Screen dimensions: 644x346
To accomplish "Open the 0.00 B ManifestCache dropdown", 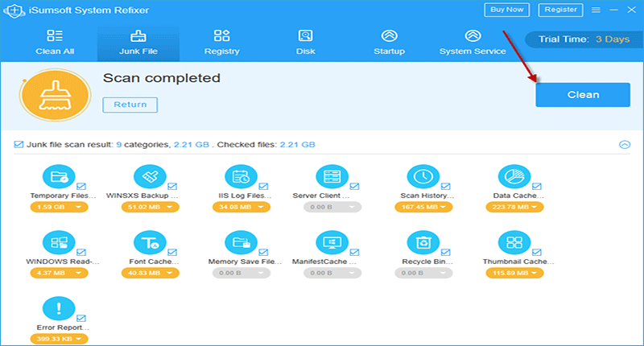I will pos(332,273).
